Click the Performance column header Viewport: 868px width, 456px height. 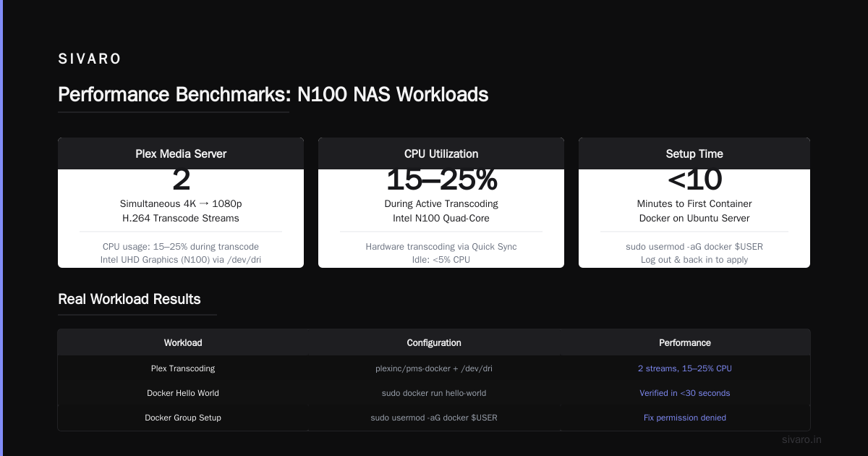[685, 343]
